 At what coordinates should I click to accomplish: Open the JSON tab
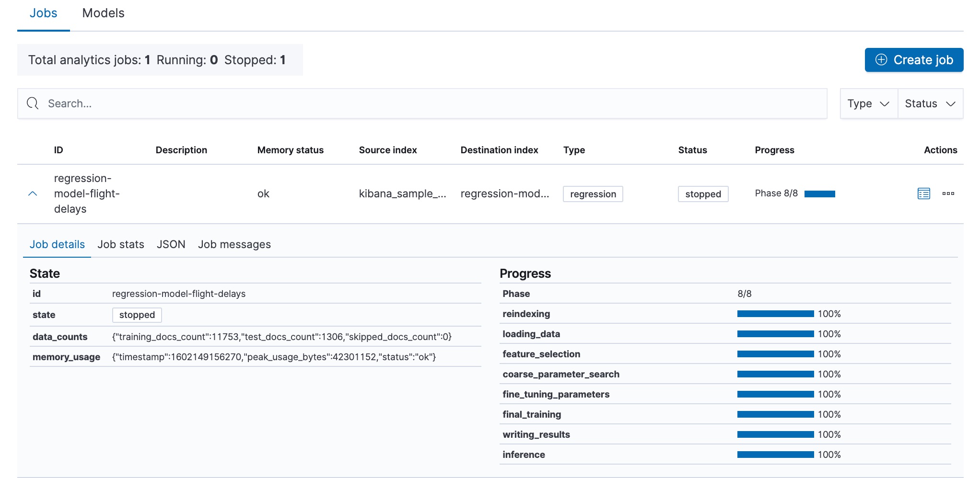171,244
